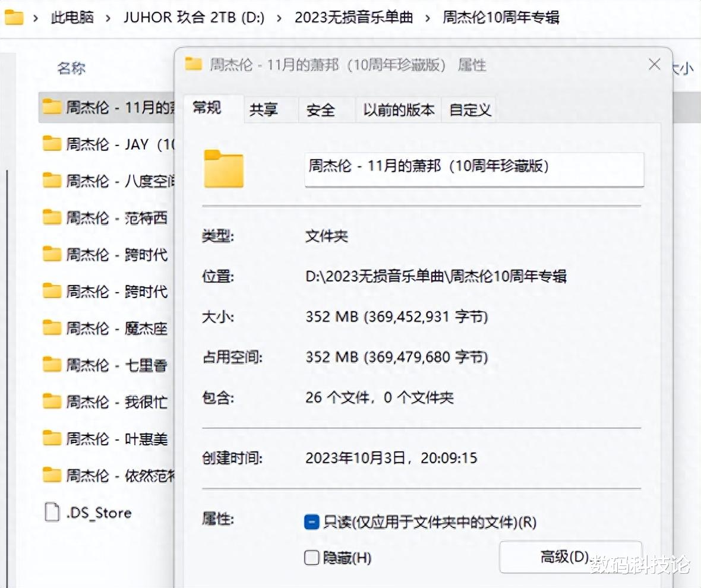Select 周杰伦 - 11月的萧邦 folder name text in the file list
The height and width of the screenshot is (588, 701).
120,108
